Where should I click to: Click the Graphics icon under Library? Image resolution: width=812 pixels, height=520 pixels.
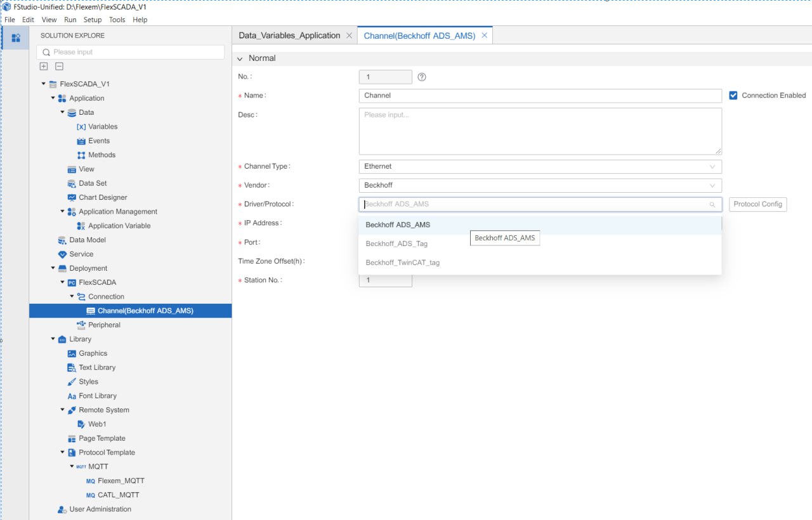72,353
